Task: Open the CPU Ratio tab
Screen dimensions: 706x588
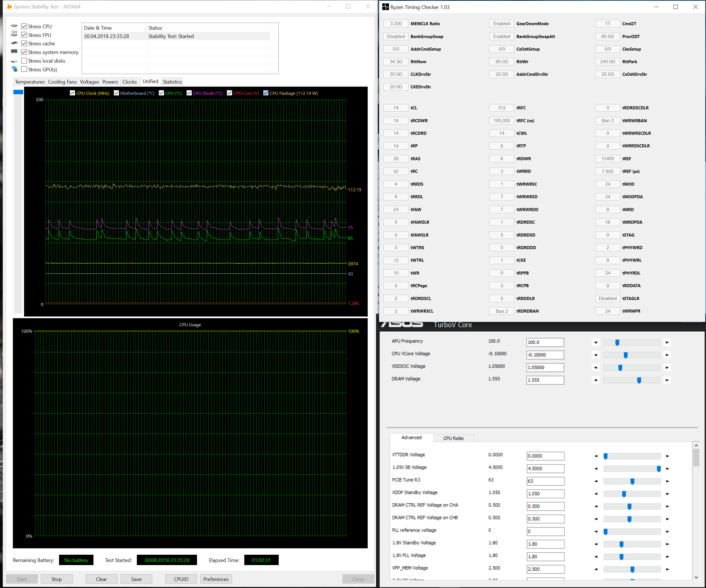Action: click(453, 438)
